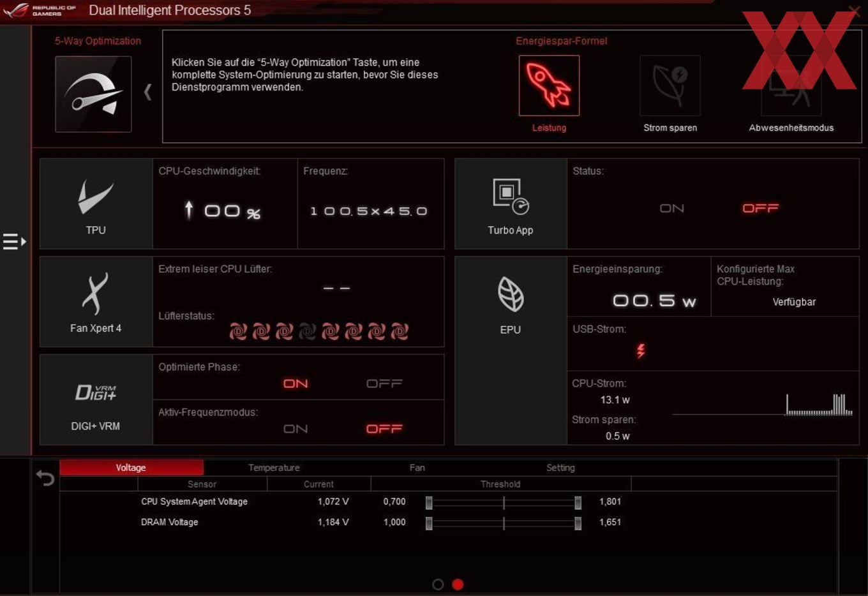Image resolution: width=868 pixels, height=596 pixels.
Task: Switch to the Temperature tab
Action: (x=274, y=468)
